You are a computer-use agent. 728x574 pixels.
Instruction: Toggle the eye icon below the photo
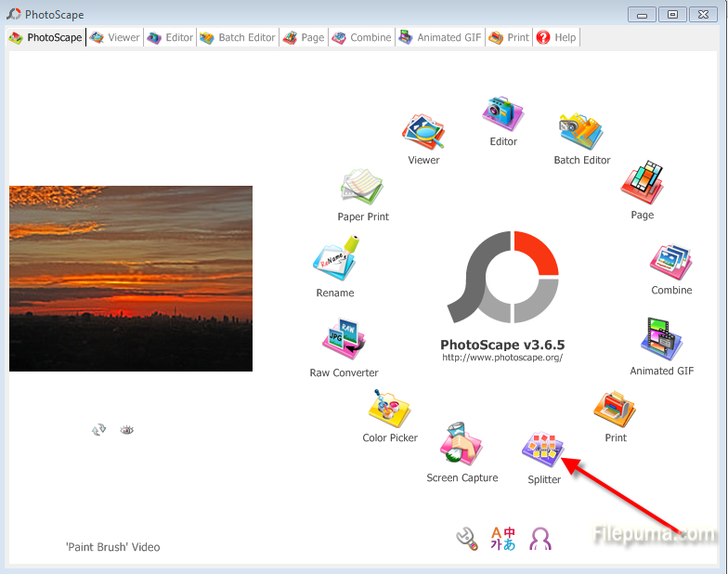point(126,430)
